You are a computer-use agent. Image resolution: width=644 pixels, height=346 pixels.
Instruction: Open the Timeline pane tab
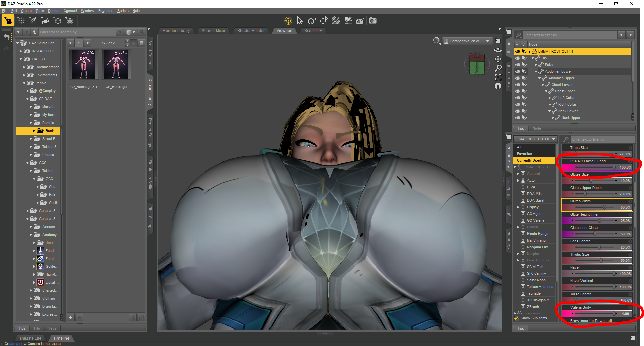coord(61,338)
